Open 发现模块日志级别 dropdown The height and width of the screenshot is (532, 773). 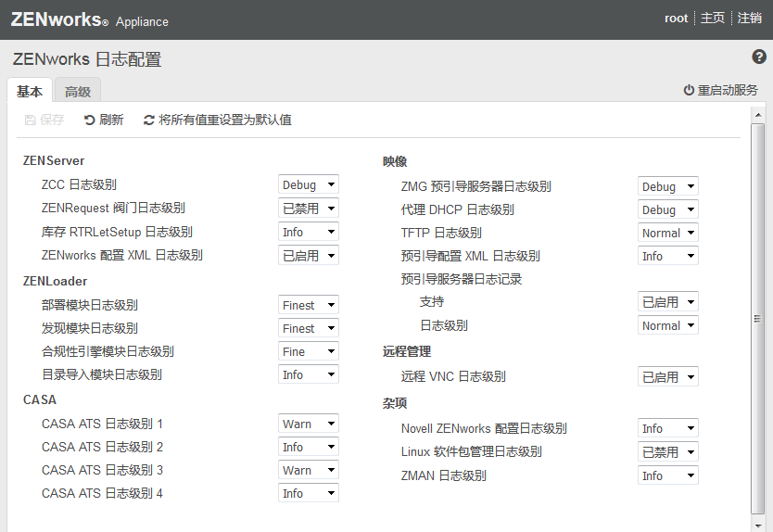coord(308,328)
